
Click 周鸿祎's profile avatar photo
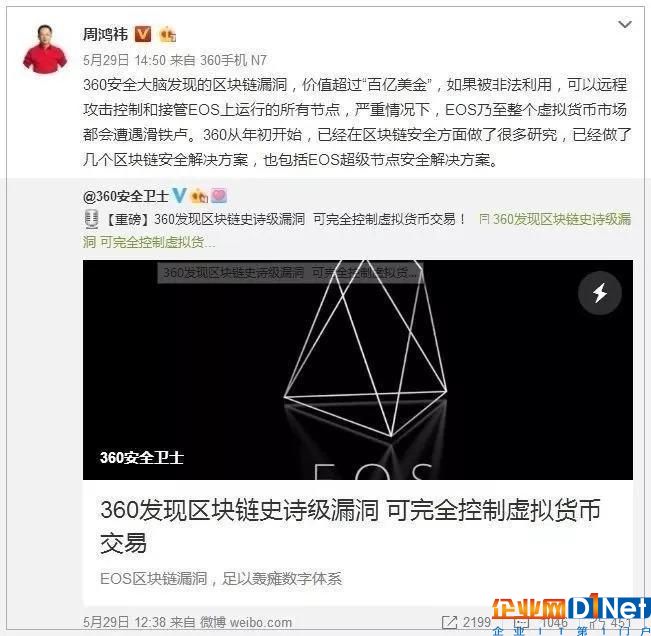coord(45,48)
